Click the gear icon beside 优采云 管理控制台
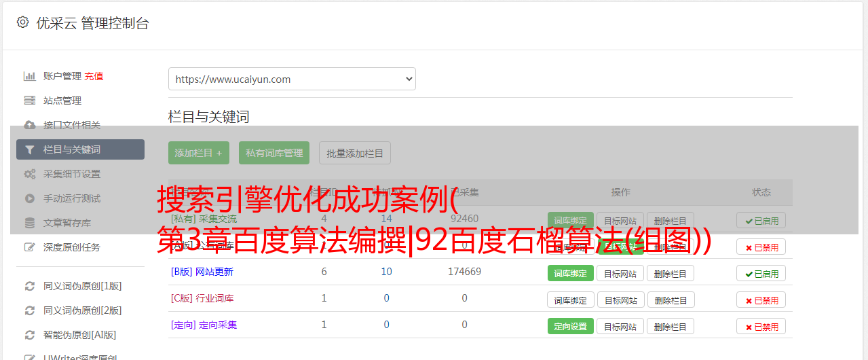868x360 pixels. pyautogui.click(x=22, y=22)
